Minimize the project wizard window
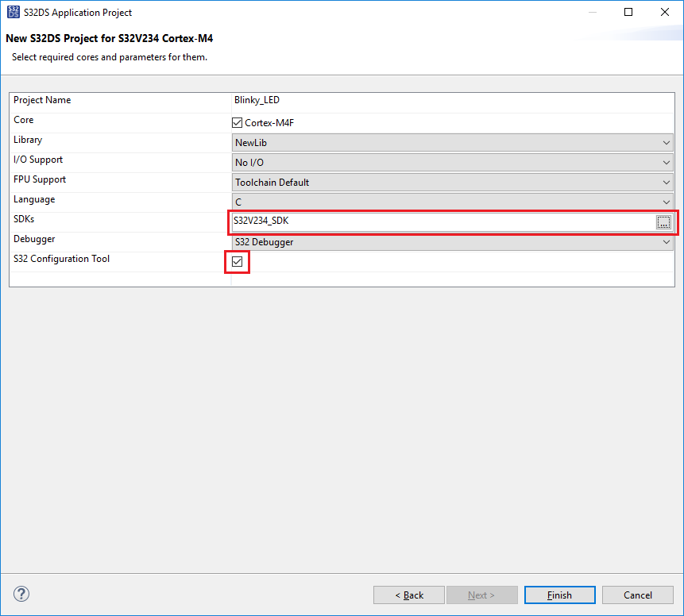The height and width of the screenshot is (616, 684). [x=592, y=12]
